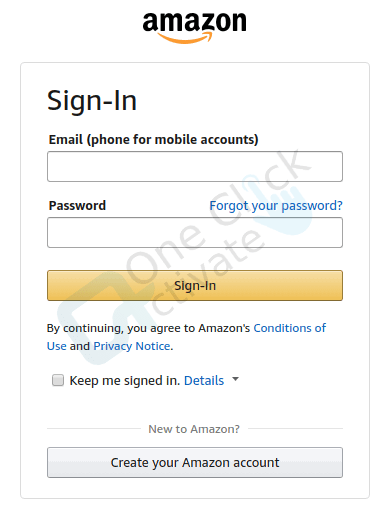Click the Password field label

tap(77, 205)
